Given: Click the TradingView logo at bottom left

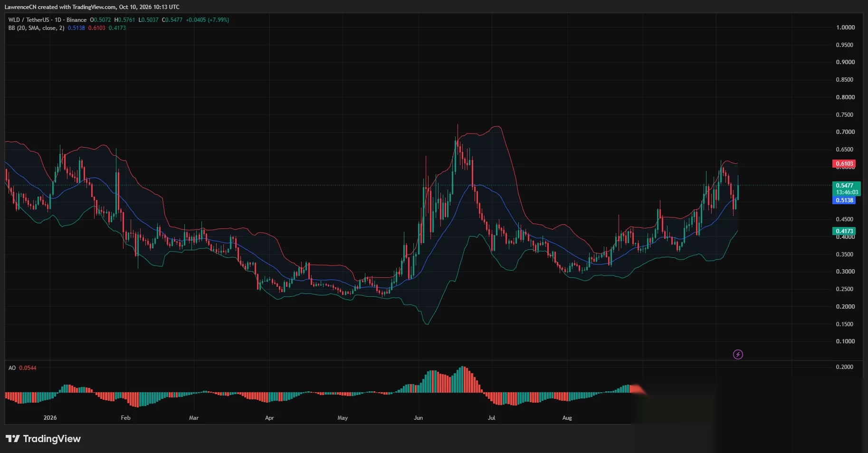Looking at the screenshot, I should tap(43, 439).
